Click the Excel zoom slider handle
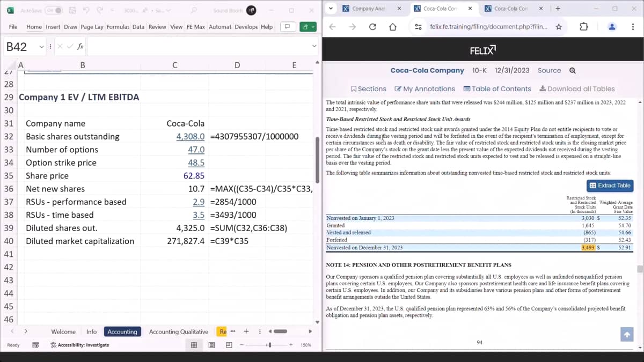This screenshot has width=644, height=362. click(x=270, y=345)
